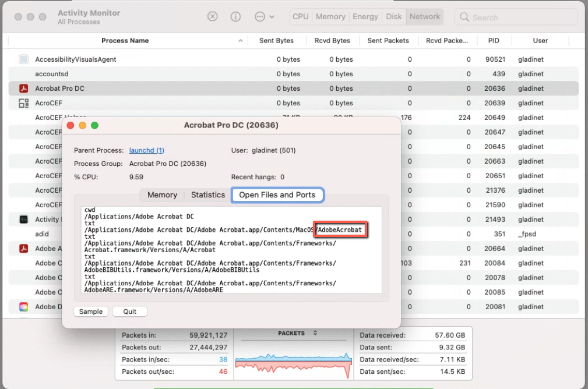Focus the Search field
Image resolution: width=588 pixels, height=389 pixels.
point(516,17)
